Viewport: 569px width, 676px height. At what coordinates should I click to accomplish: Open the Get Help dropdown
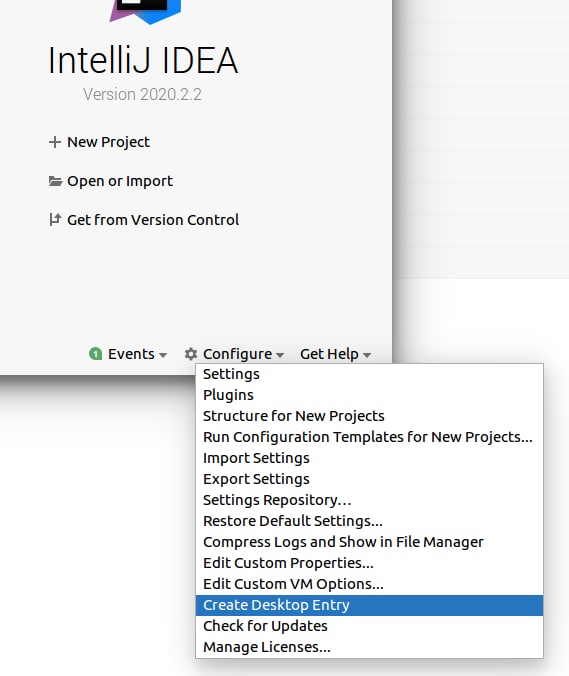pyautogui.click(x=335, y=354)
